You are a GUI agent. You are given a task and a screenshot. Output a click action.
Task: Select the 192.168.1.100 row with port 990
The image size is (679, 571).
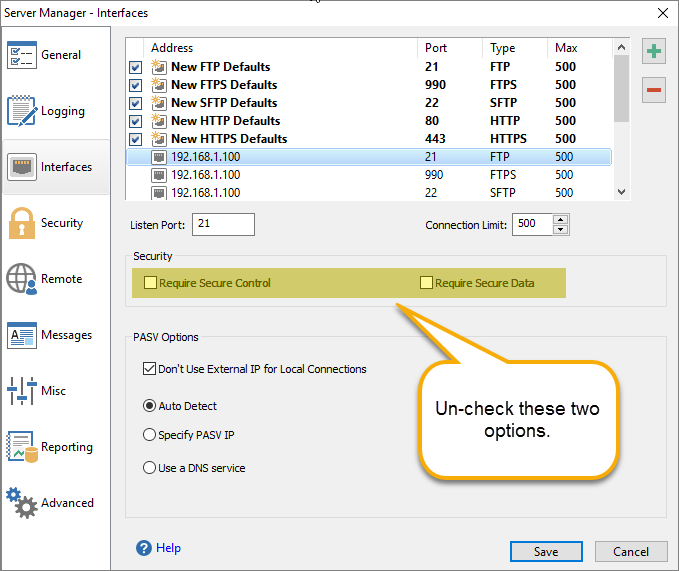369,175
